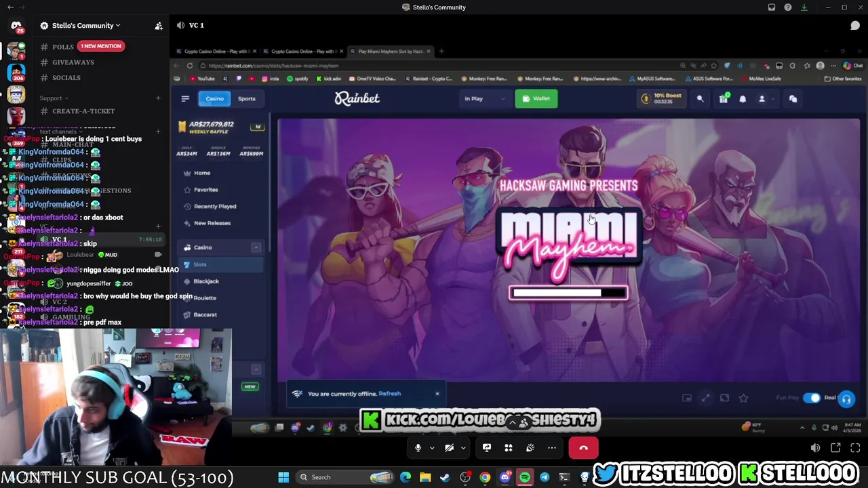
Task: Disconnect from the voice call
Action: (x=583, y=448)
